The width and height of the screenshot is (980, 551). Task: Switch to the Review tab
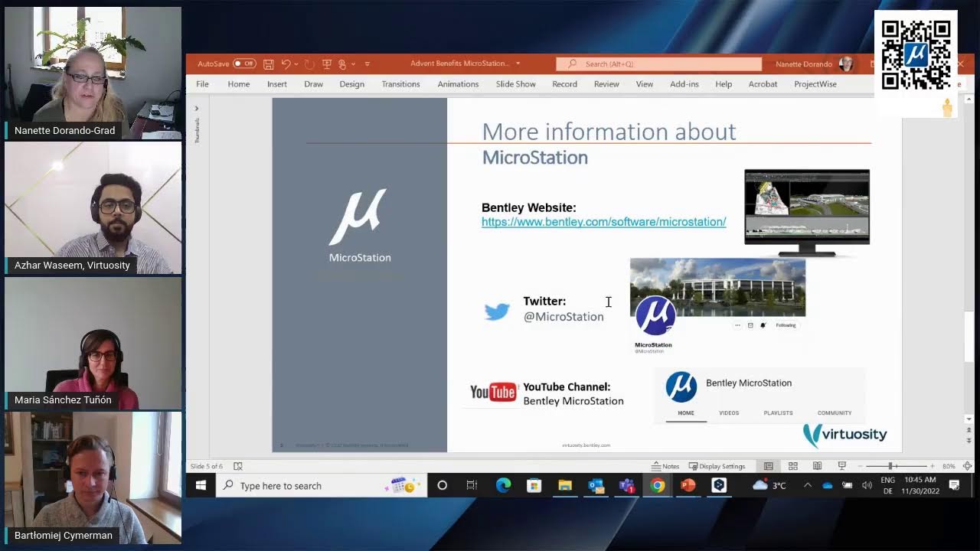click(606, 84)
